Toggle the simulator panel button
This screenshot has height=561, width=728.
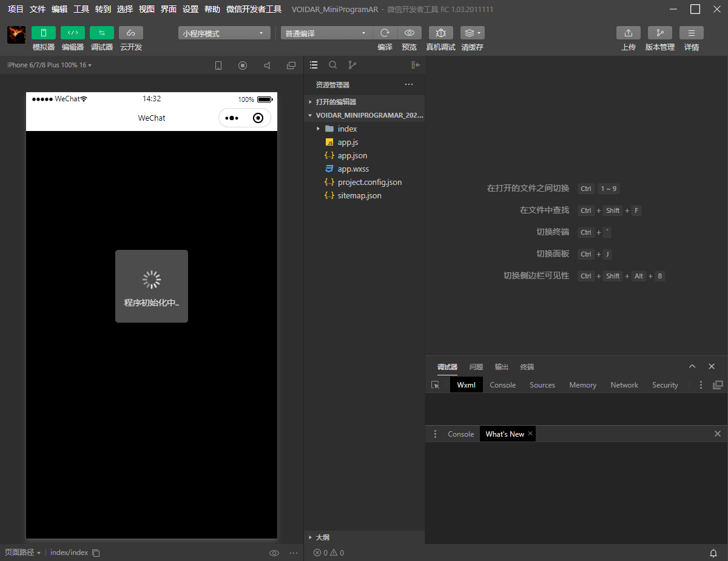point(44,33)
